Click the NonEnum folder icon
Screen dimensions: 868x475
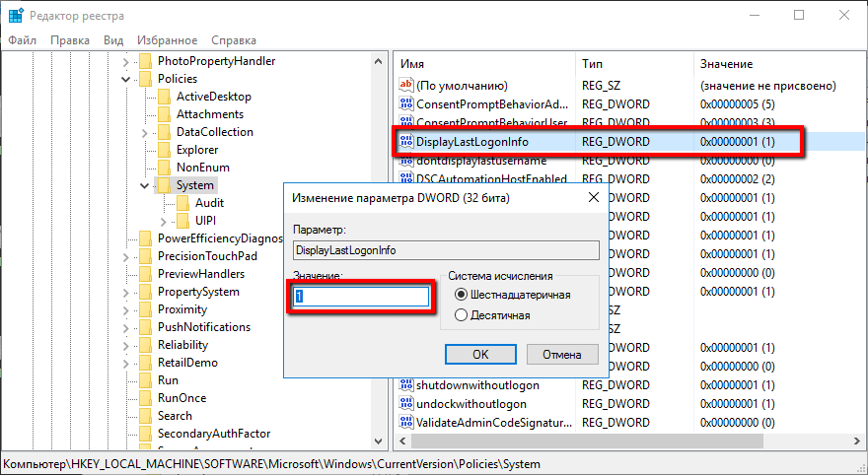(x=165, y=168)
